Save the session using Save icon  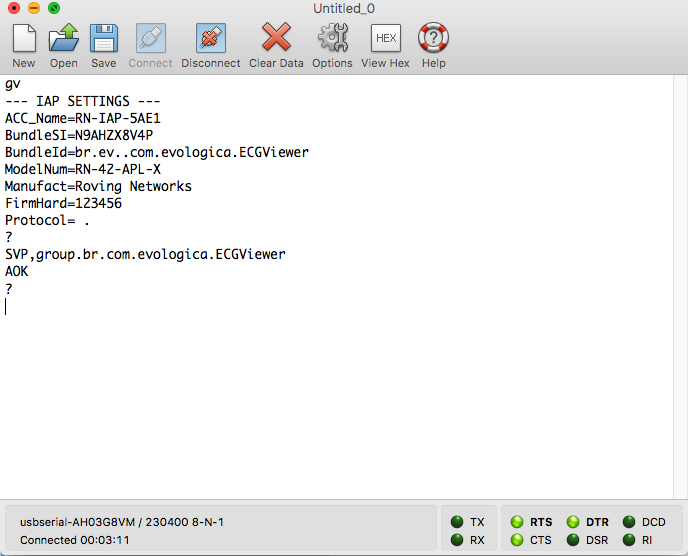point(104,39)
